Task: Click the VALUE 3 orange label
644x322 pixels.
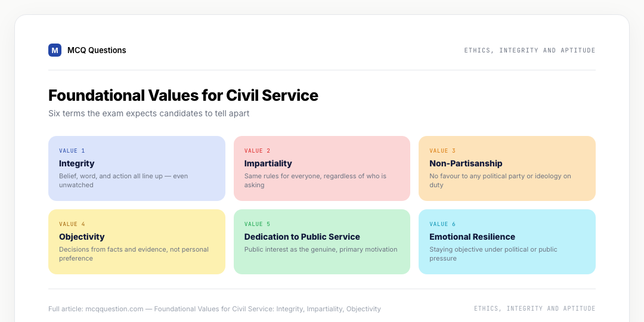Action: (x=442, y=151)
